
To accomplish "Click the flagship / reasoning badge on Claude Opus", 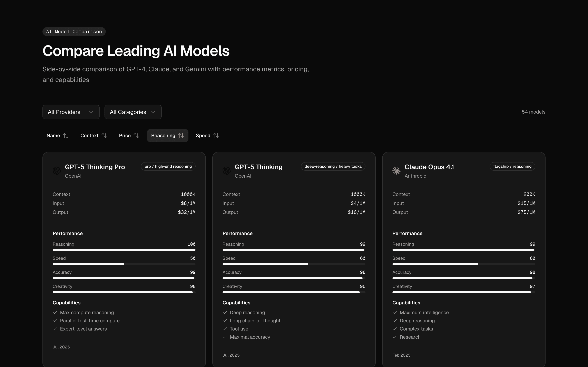I will tap(512, 166).
